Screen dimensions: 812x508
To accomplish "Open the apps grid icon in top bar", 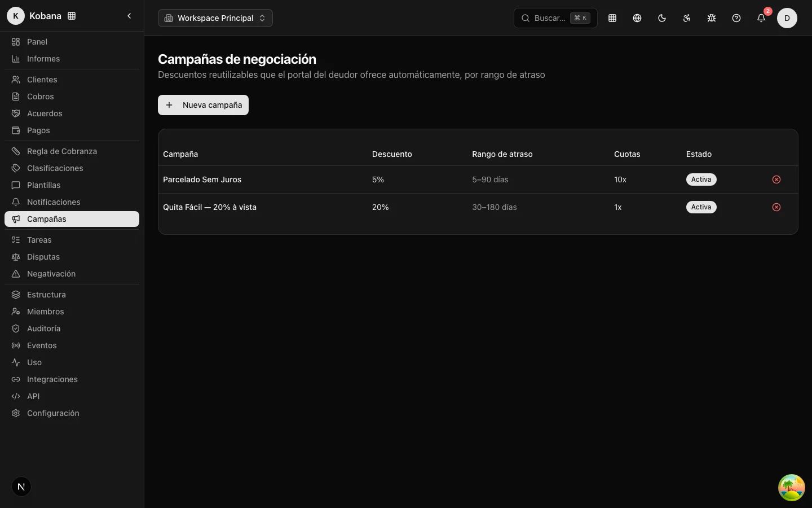I will 612,18.
